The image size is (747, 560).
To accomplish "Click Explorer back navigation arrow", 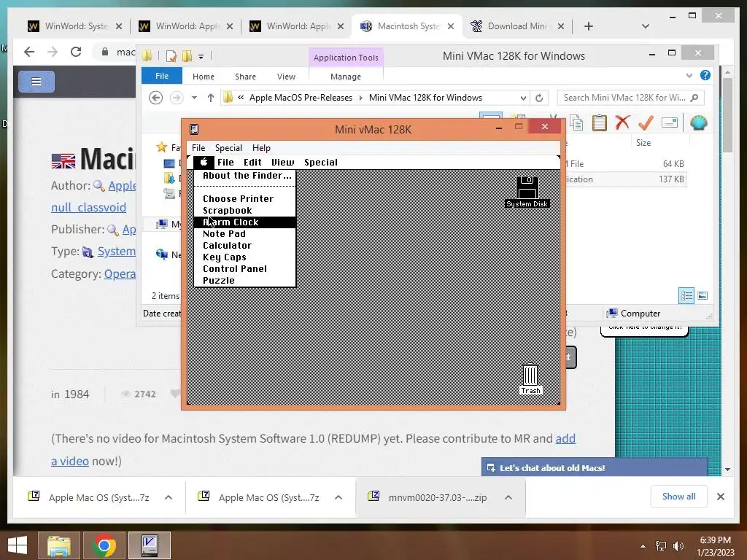I will coord(156,98).
